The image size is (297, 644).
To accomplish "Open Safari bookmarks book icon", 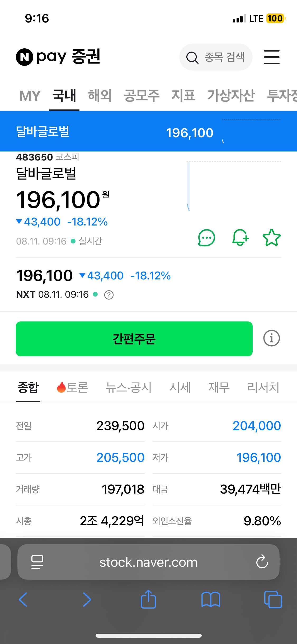I will [x=210, y=600].
